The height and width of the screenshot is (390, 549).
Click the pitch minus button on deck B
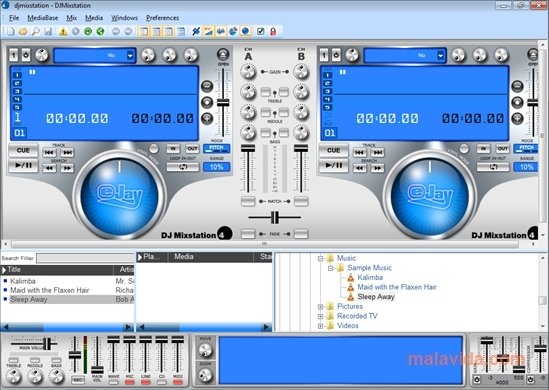pyautogui.click(x=517, y=86)
